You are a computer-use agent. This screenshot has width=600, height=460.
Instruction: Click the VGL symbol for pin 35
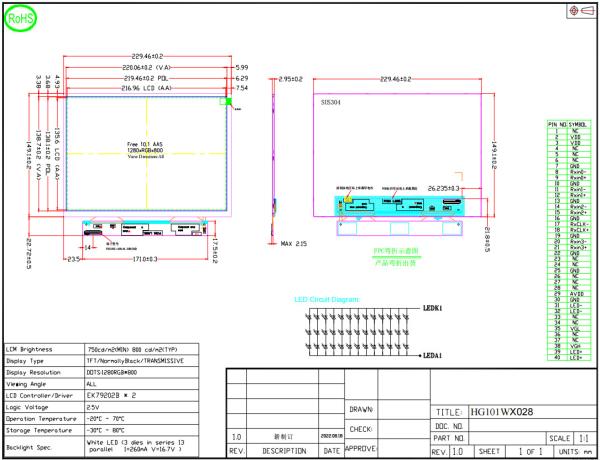pyautogui.click(x=575, y=329)
